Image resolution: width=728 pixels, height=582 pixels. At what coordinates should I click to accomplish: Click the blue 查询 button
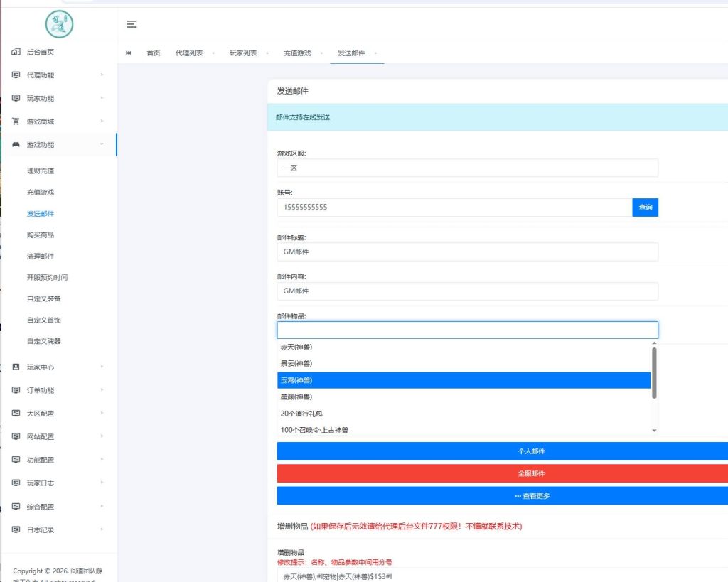point(646,208)
